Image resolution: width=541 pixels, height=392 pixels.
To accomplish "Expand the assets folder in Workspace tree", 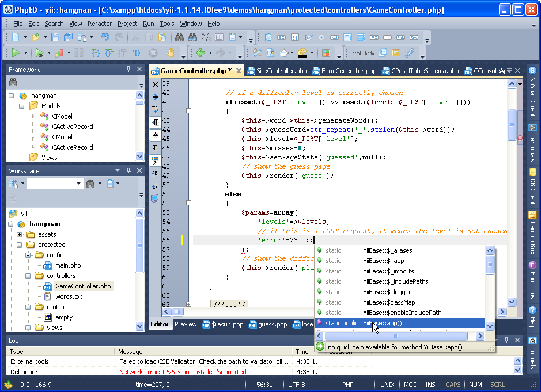I will pos(20,234).
